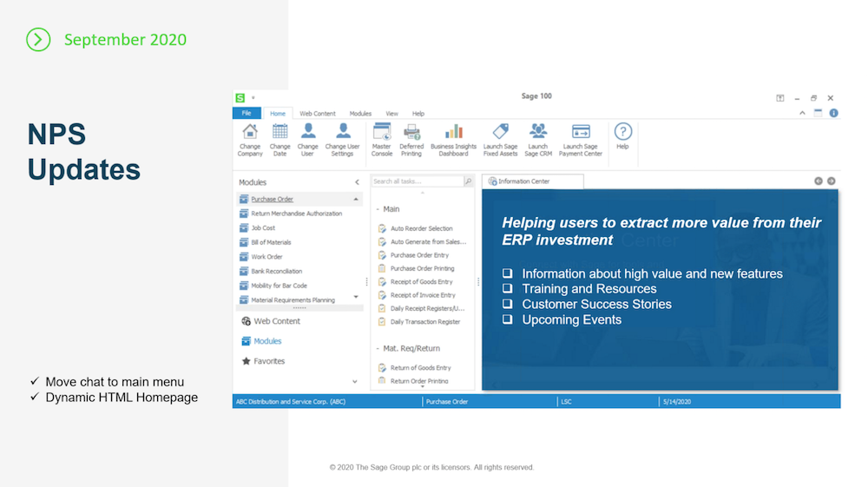Click the green Sage S logo
Image resolution: width=868 pixels, height=487 pixels.
(240, 98)
